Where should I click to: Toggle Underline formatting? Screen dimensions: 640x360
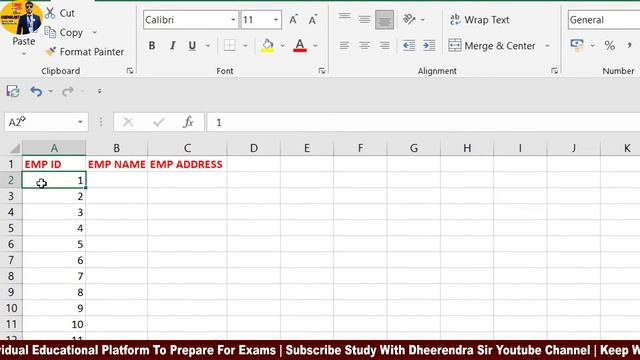(x=192, y=45)
